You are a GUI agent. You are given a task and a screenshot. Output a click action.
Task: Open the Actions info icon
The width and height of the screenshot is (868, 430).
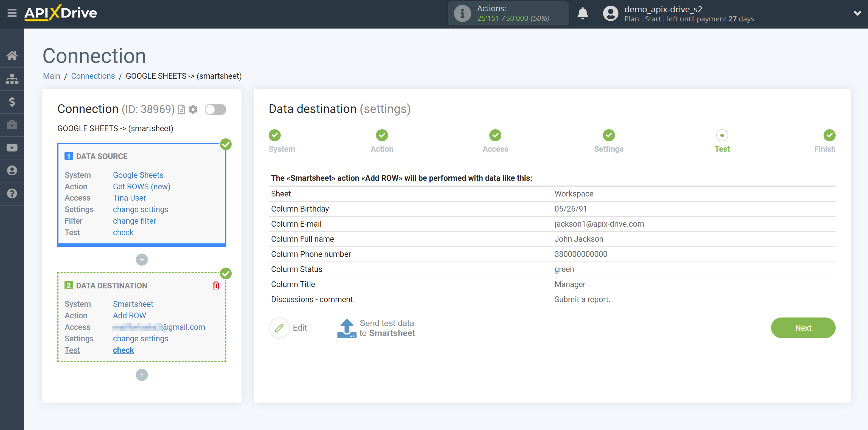tap(462, 13)
